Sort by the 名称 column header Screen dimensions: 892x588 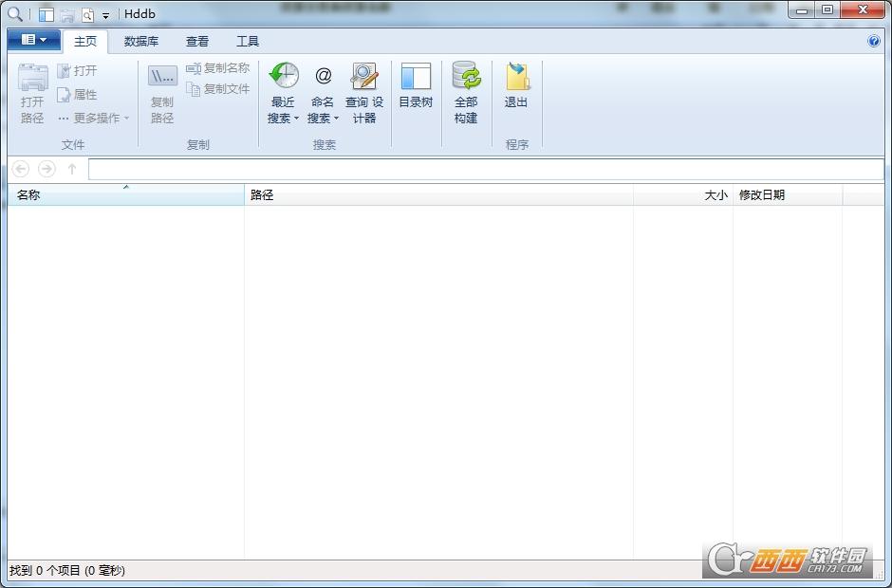(x=125, y=195)
